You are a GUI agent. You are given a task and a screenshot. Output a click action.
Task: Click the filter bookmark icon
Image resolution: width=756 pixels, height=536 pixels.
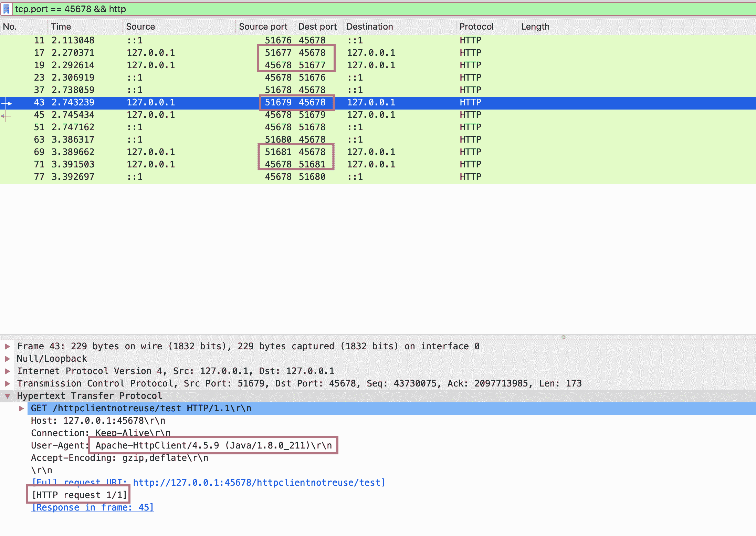(x=6, y=9)
